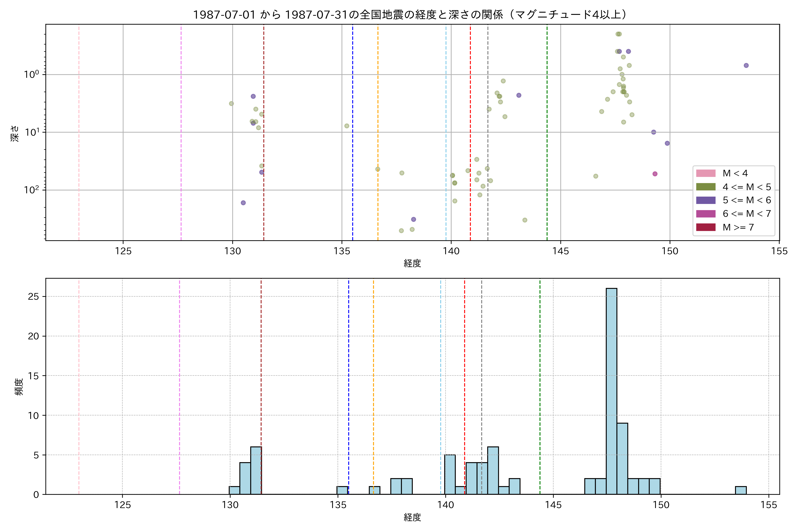Click the purple scatter point near longitude 153.5
The height and width of the screenshot is (532, 798).
coord(746,65)
